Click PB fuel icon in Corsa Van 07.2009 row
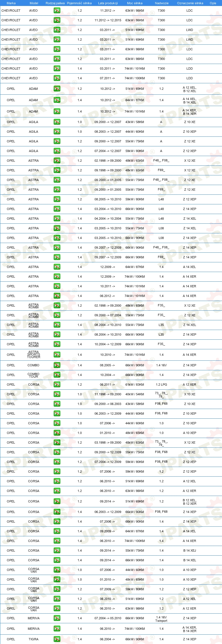222x644 pixels. coord(57,589)
